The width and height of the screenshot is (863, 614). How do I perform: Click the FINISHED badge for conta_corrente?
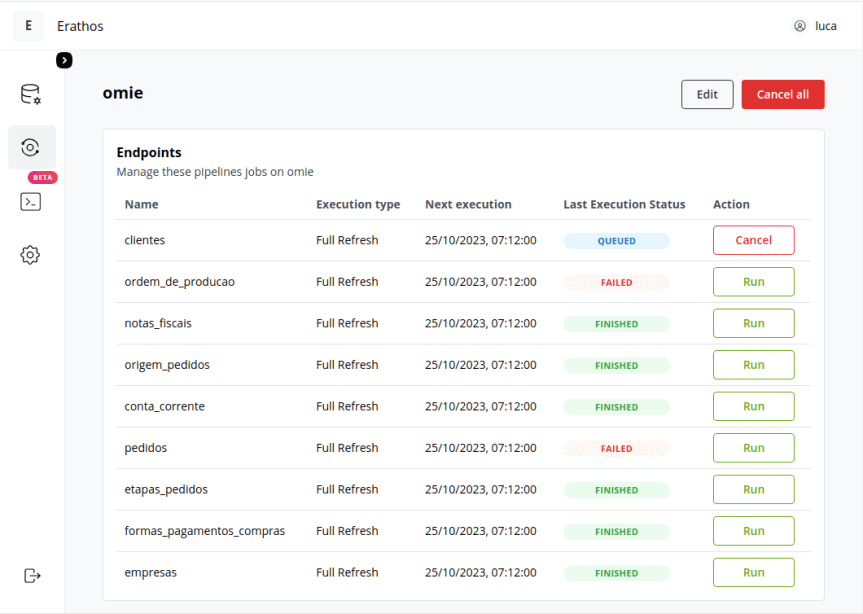(616, 407)
